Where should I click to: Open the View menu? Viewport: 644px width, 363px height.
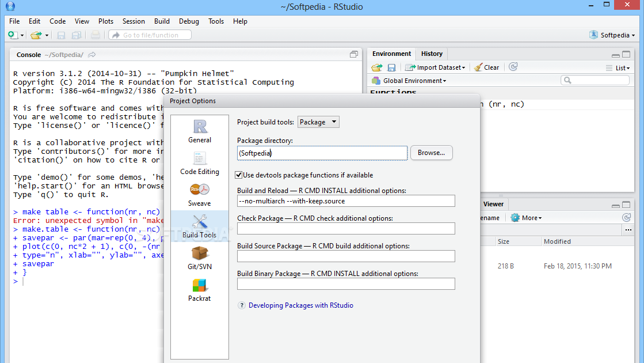82,21
